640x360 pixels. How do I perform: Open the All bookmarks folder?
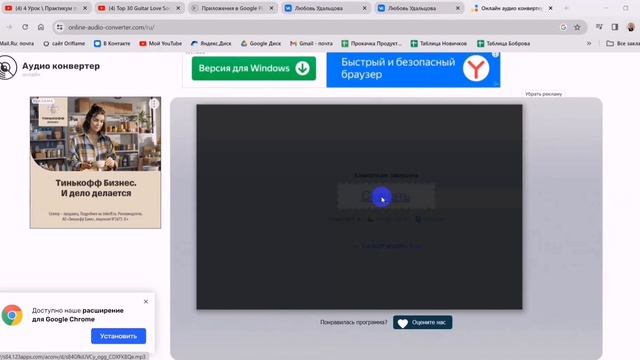pyautogui.click(x=623, y=43)
